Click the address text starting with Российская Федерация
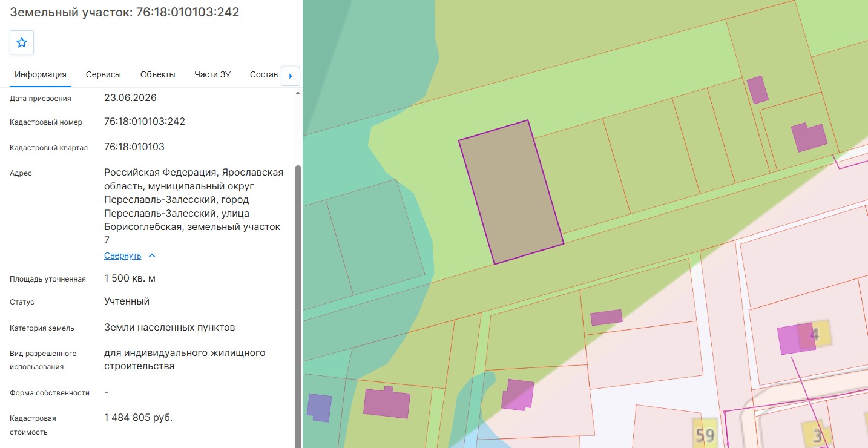The image size is (868, 448). 194,206
